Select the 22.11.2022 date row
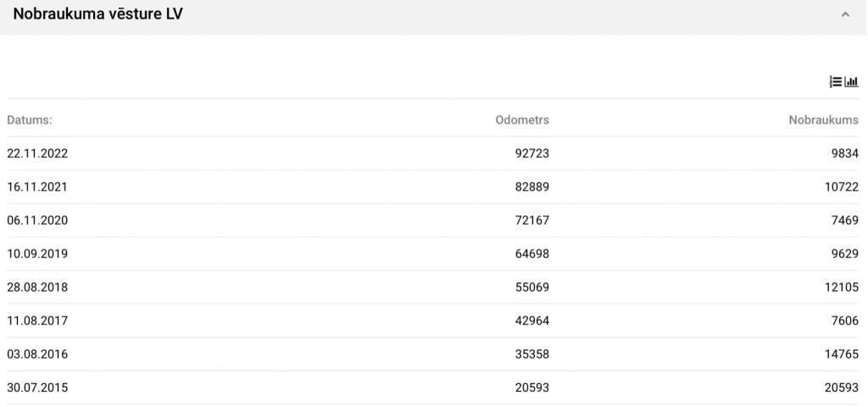 (37, 153)
